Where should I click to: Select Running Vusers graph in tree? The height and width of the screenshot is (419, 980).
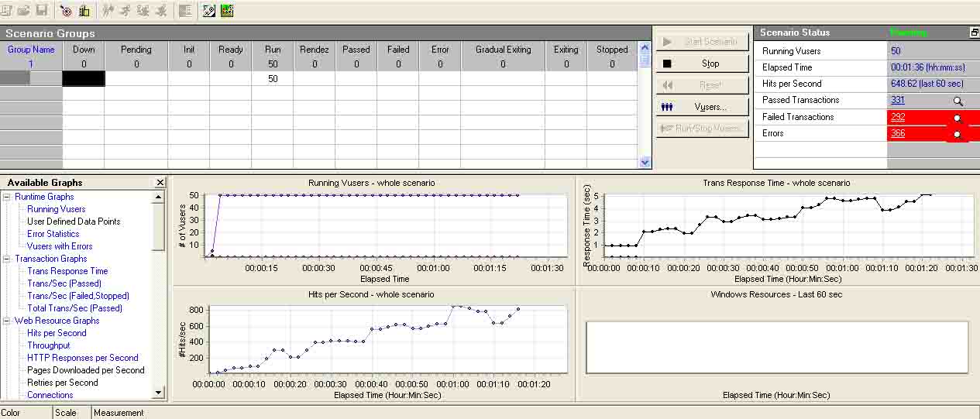click(x=56, y=209)
